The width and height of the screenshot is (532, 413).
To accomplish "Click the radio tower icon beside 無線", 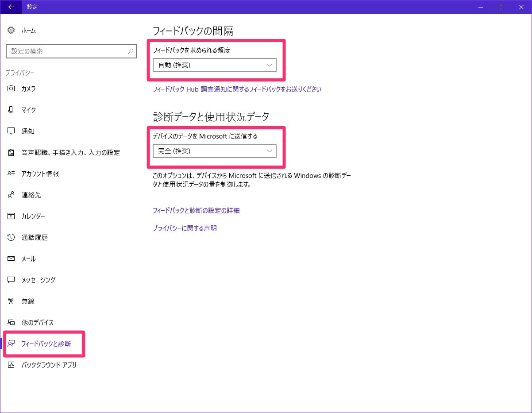I will coord(12,301).
